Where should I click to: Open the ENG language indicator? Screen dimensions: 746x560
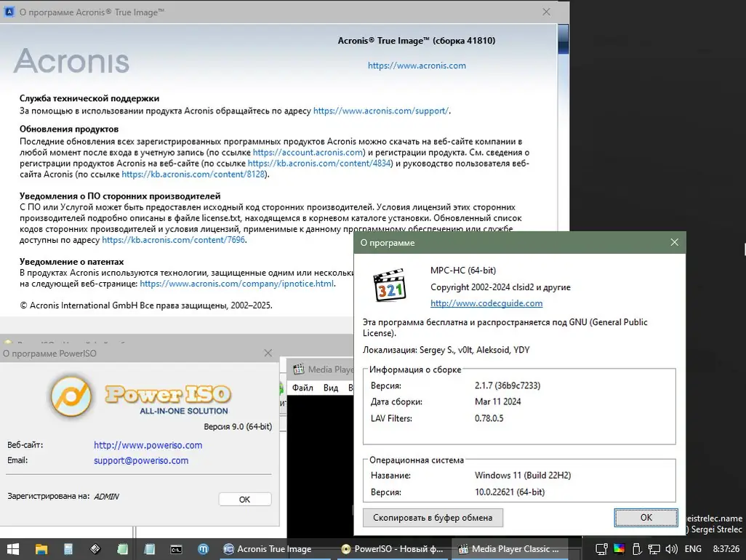pyautogui.click(x=693, y=549)
